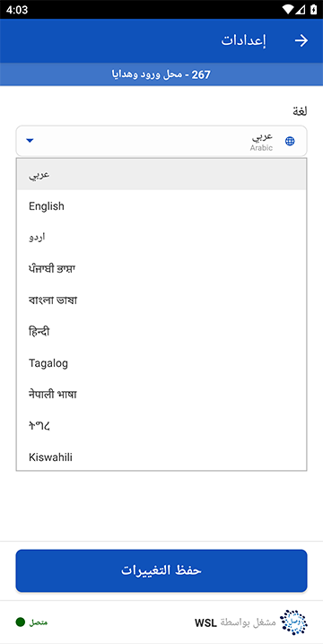
Task: Select Kiswahili from the list
Action: pos(161,457)
